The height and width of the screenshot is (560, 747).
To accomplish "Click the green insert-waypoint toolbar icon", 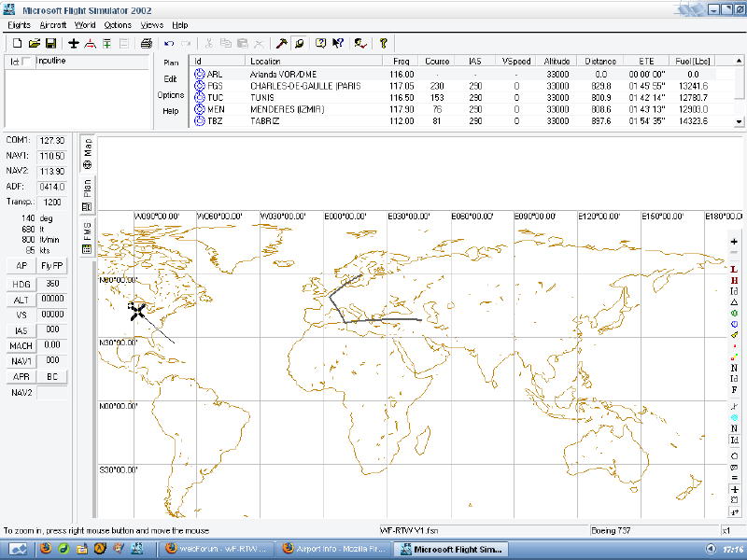I will [106, 43].
